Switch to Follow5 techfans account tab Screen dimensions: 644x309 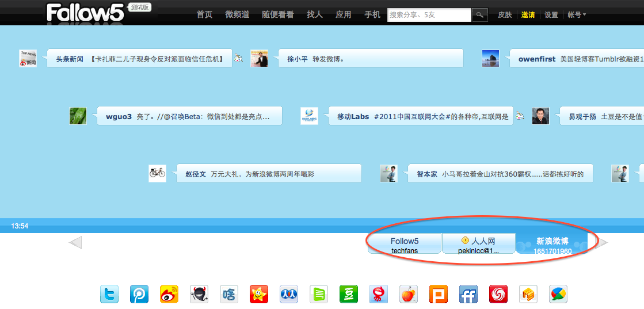click(x=405, y=243)
